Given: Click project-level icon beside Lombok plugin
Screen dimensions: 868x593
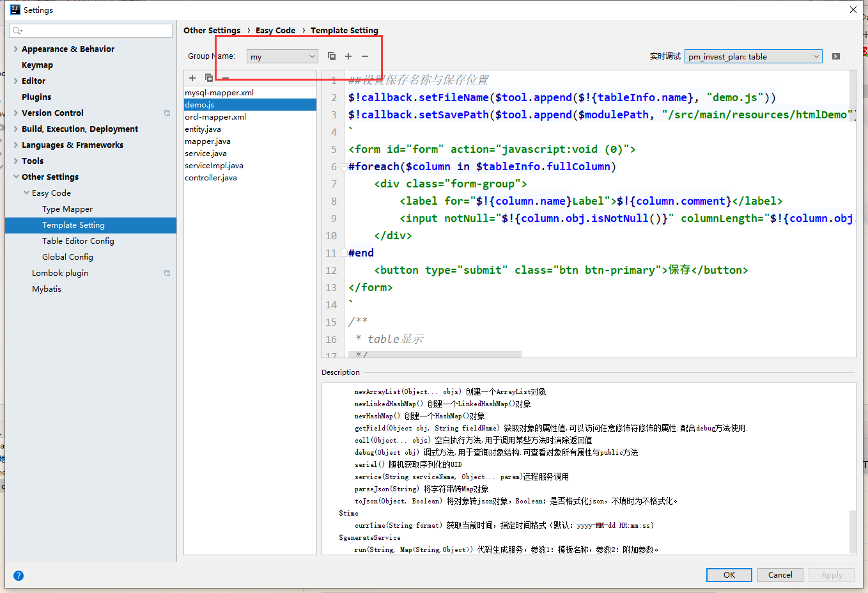Looking at the screenshot, I should (x=167, y=273).
